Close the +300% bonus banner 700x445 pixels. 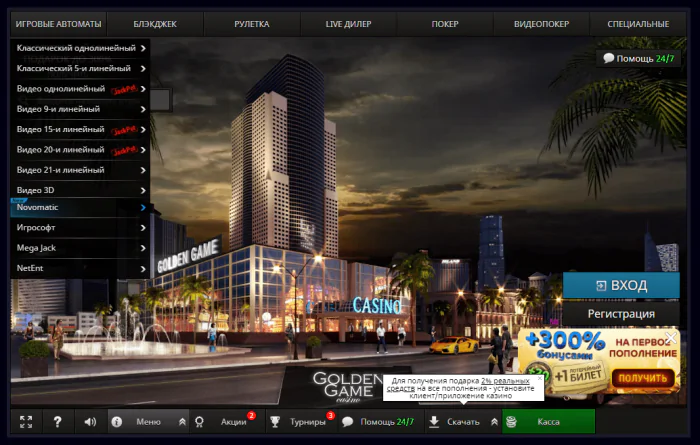[x=671, y=338]
